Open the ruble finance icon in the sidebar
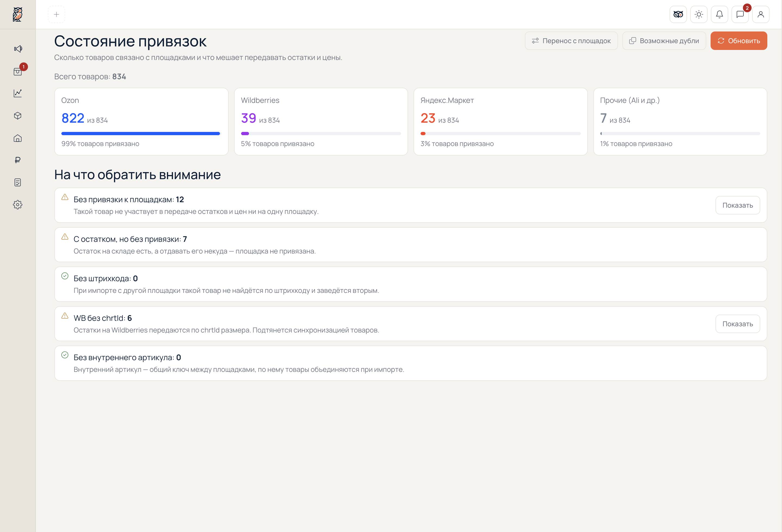Image resolution: width=782 pixels, height=532 pixels. pyautogui.click(x=18, y=160)
